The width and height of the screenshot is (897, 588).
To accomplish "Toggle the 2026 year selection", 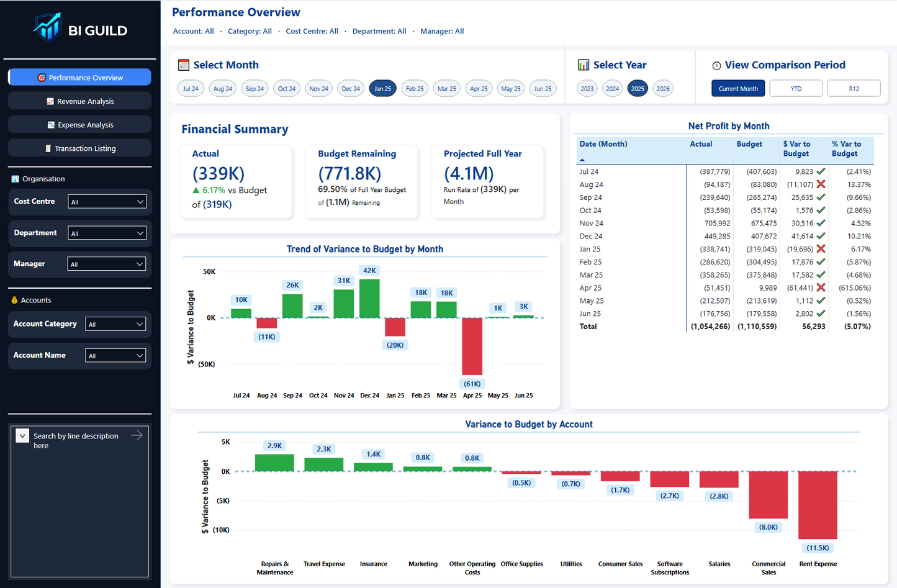I will [x=663, y=88].
